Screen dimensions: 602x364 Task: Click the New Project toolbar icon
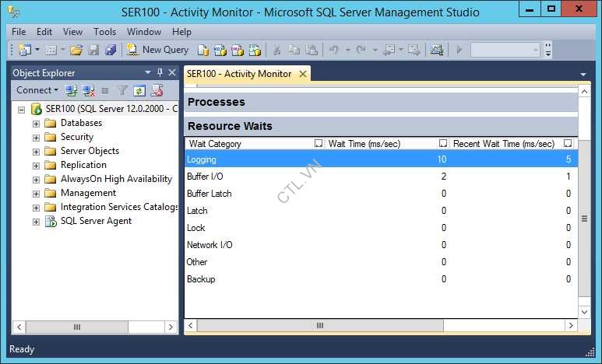coord(25,50)
